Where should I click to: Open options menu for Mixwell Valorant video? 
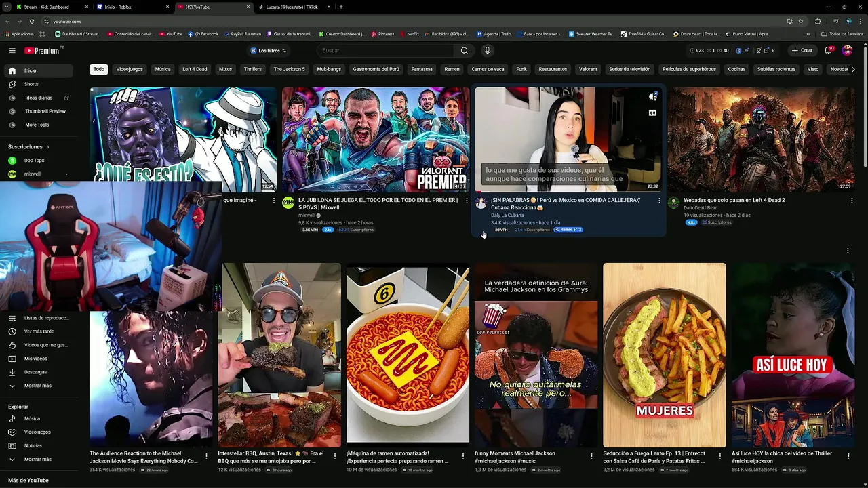tap(467, 201)
